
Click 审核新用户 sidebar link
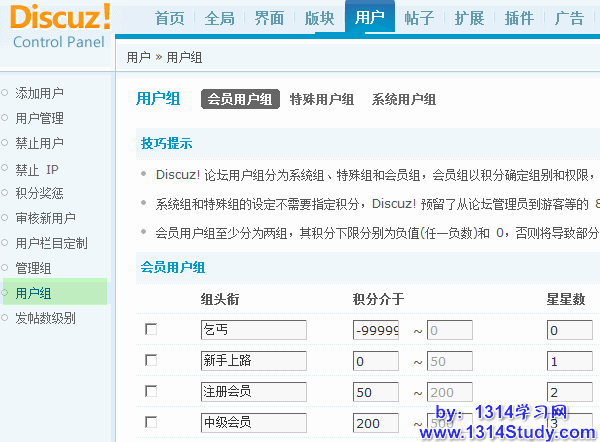(45, 218)
